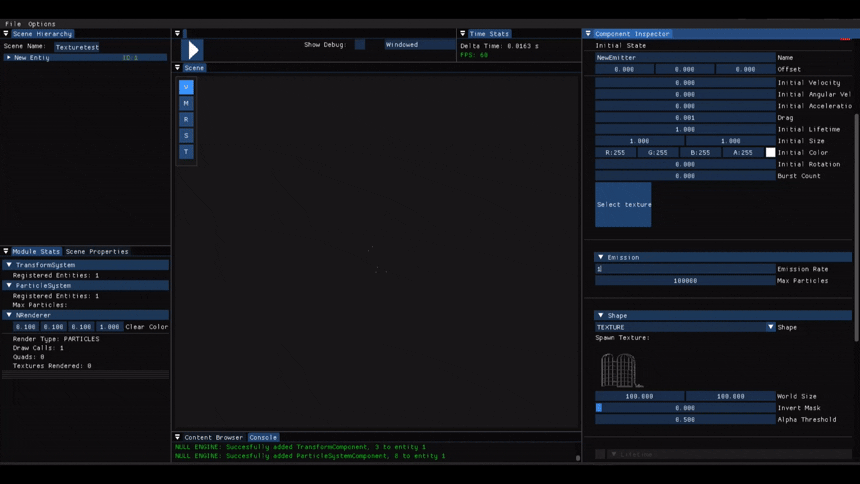Click the second World Size field
The height and width of the screenshot is (484, 860).
[x=731, y=396]
